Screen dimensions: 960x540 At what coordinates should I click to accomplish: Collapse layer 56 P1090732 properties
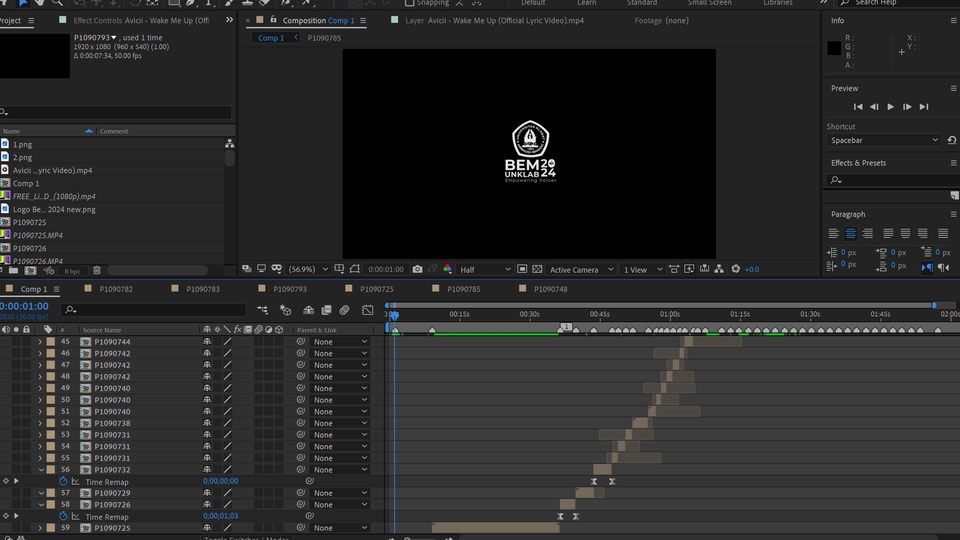tap(40, 469)
